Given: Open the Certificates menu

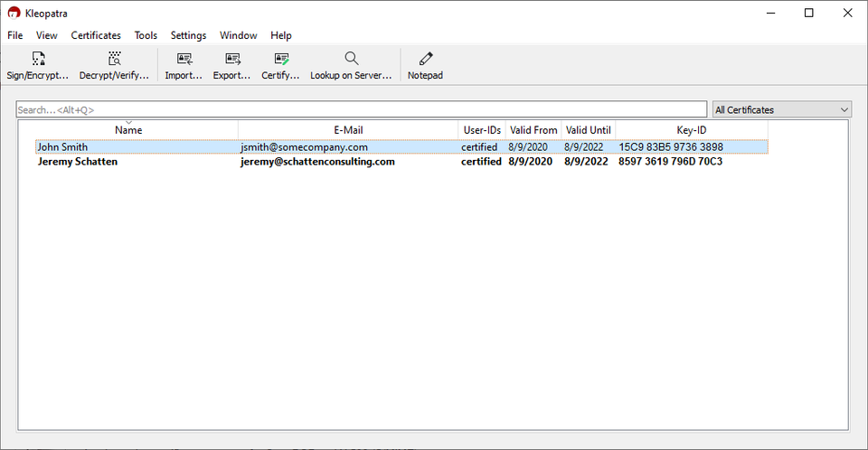Looking at the screenshot, I should click(96, 35).
